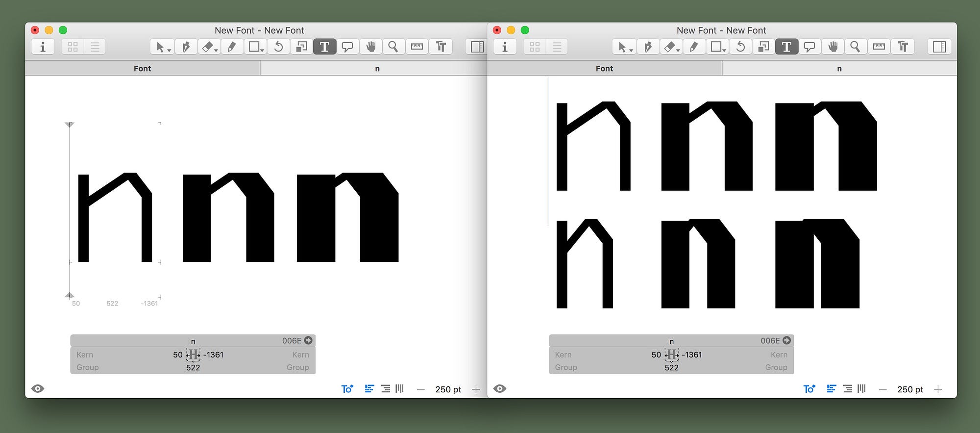Set vertical text direction in left window
The image size is (980, 433).
click(400, 389)
